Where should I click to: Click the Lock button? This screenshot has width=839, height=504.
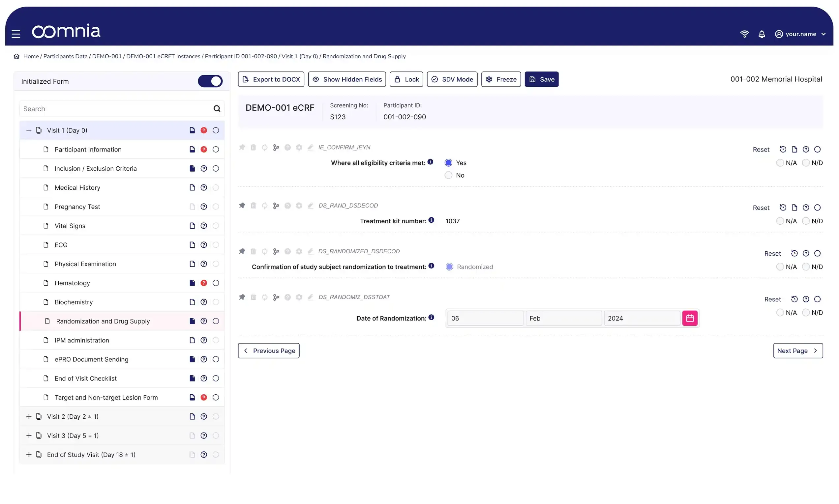pos(406,79)
